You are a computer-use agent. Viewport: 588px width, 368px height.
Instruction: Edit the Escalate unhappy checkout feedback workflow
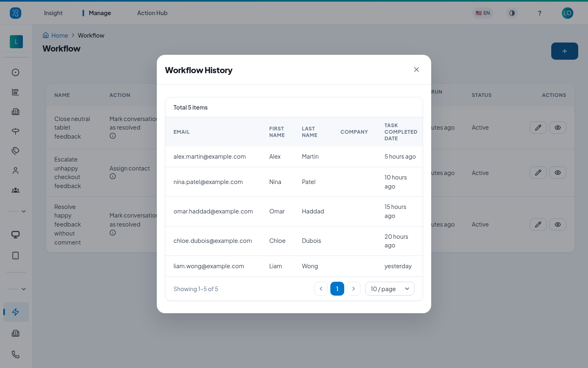point(538,173)
